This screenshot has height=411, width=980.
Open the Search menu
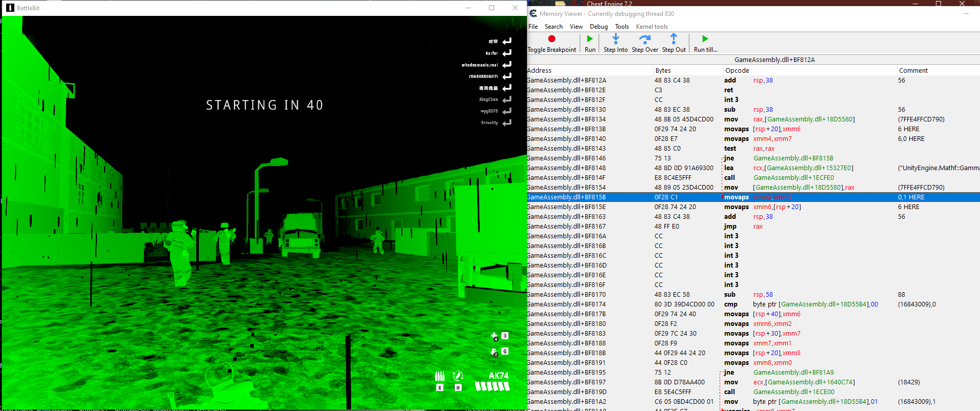click(554, 27)
